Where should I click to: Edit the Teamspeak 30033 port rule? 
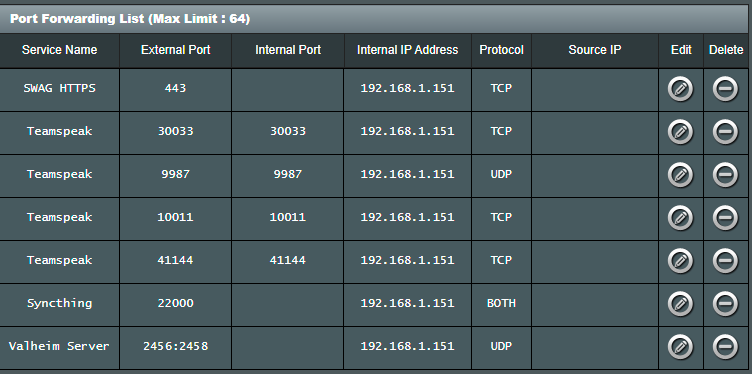tap(680, 132)
